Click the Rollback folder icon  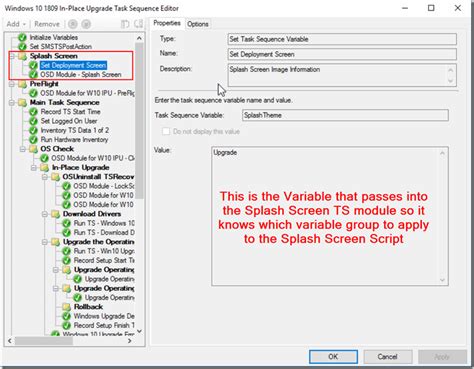(67, 307)
